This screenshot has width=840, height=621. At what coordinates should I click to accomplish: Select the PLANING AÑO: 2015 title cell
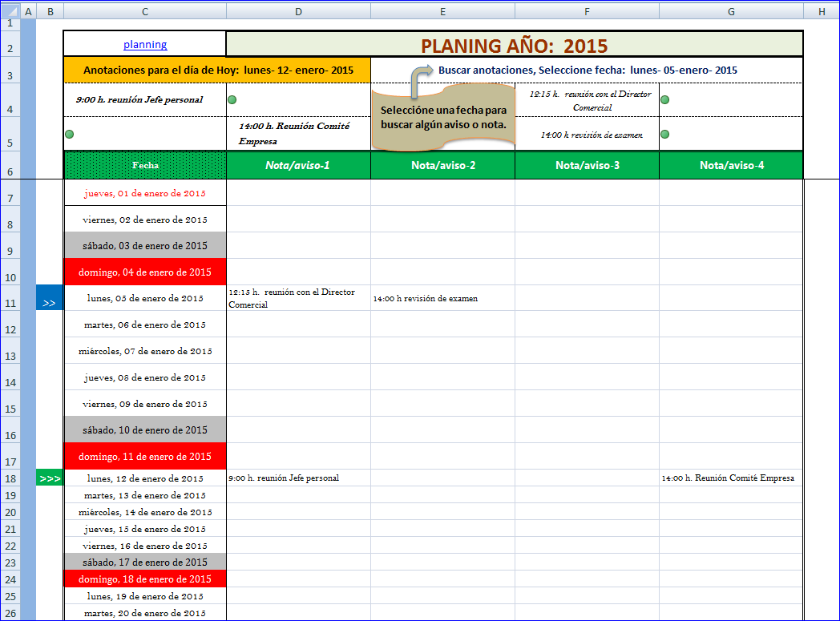515,44
